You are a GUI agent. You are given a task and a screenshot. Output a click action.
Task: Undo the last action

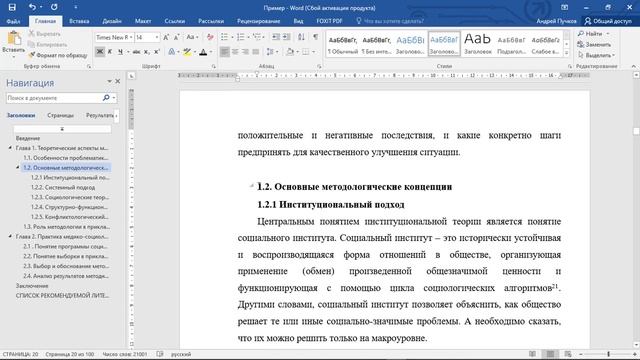coord(32,7)
